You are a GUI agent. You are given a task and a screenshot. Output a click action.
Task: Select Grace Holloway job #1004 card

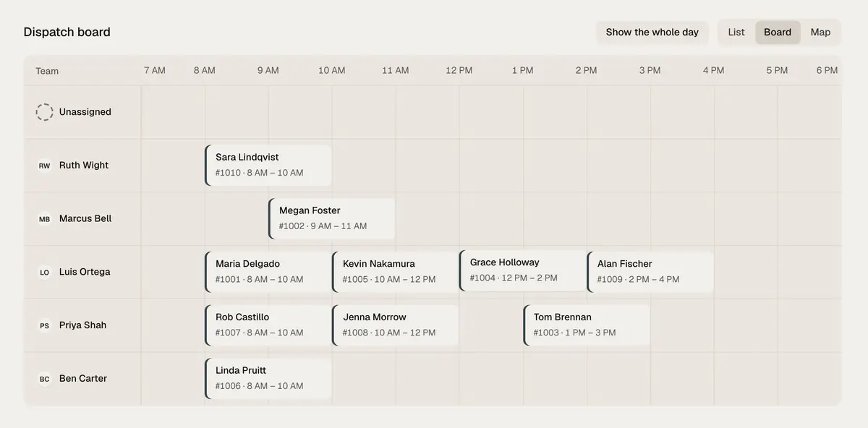point(523,270)
